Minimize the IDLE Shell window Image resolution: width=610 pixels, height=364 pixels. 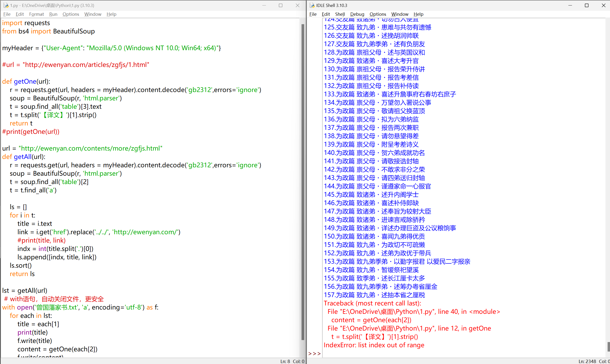coord(570,5)
